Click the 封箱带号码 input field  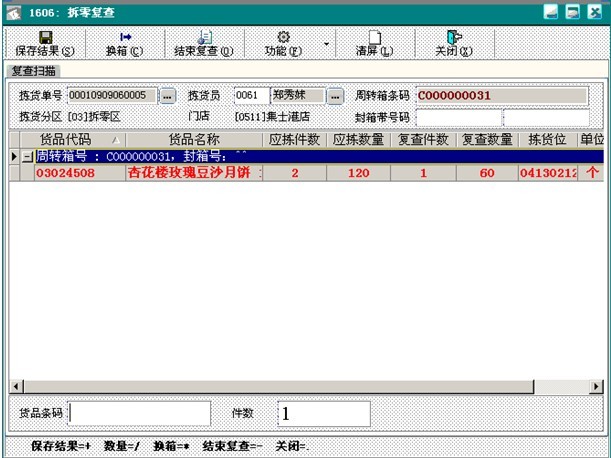click(x=458, y=117)
